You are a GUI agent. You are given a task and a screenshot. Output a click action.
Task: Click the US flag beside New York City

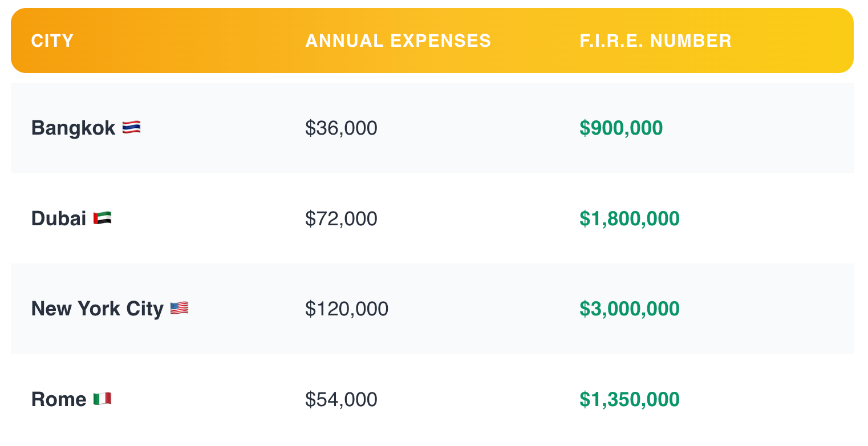[x=179, y=309]
